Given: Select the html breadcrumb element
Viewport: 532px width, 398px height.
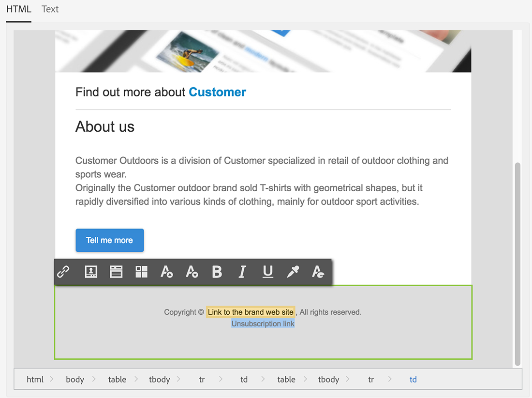Looking at the screenshot, I should [x=35, y=379].
